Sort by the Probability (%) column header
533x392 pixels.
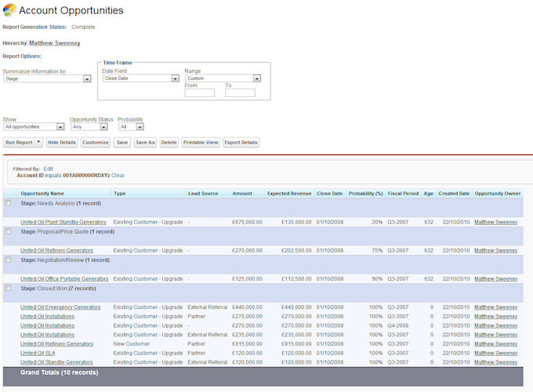[x=366, y=193]
